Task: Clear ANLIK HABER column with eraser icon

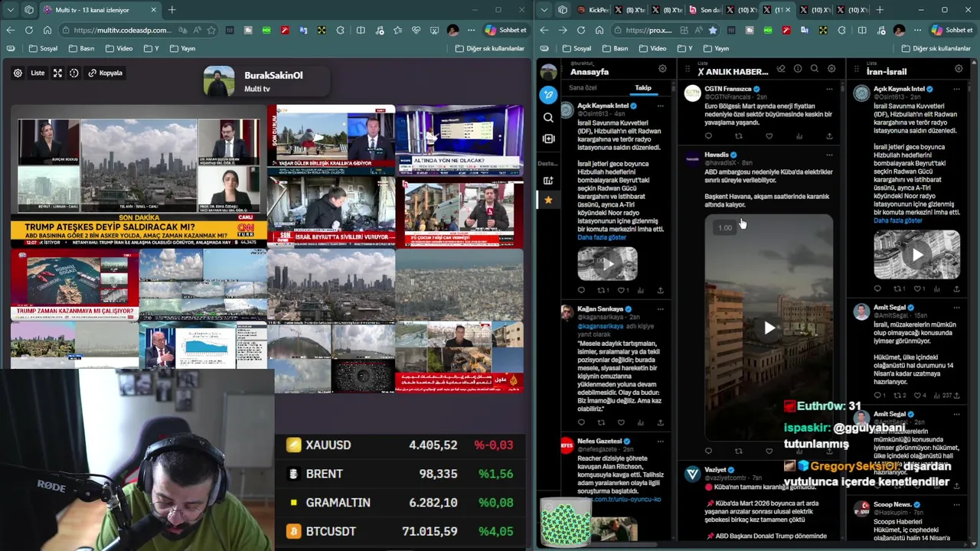Action: pos(780,69)
